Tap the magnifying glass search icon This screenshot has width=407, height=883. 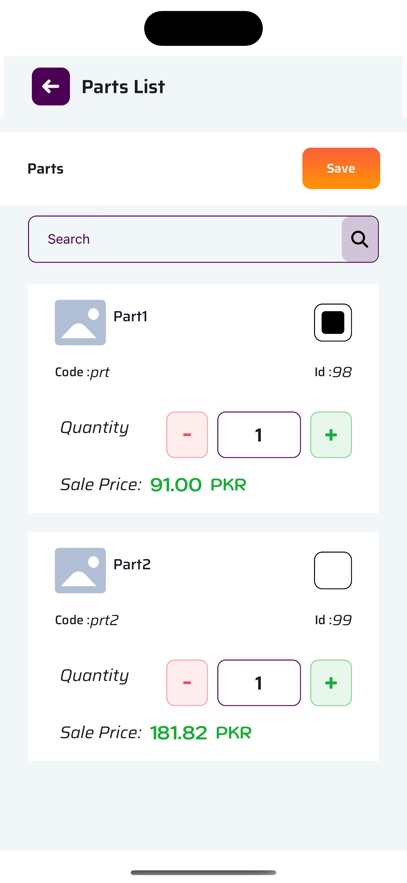click(360, 239)
